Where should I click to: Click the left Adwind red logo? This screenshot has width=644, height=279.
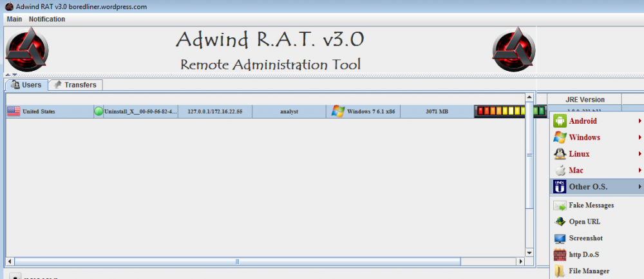click(26, 50)
